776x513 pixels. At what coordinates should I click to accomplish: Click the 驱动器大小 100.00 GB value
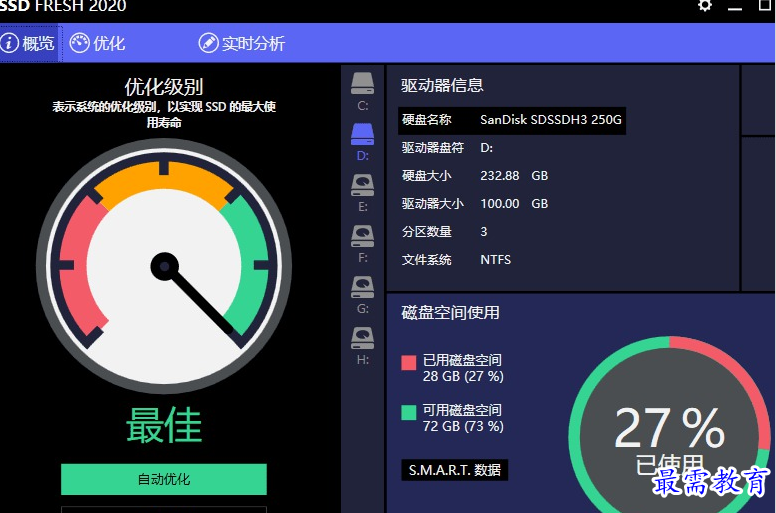coord(514,204)
